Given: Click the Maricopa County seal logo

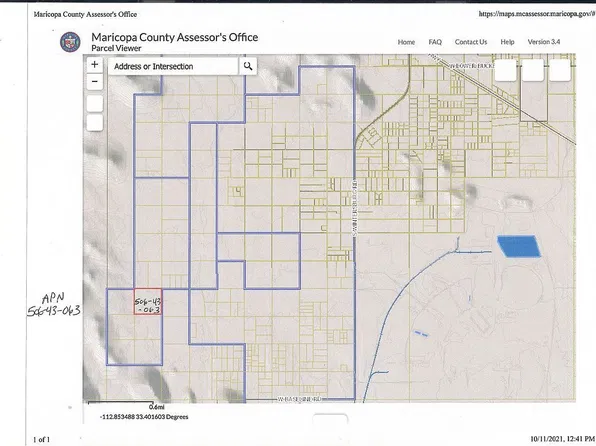Looking at the screenshot, I should pos(70,42).
